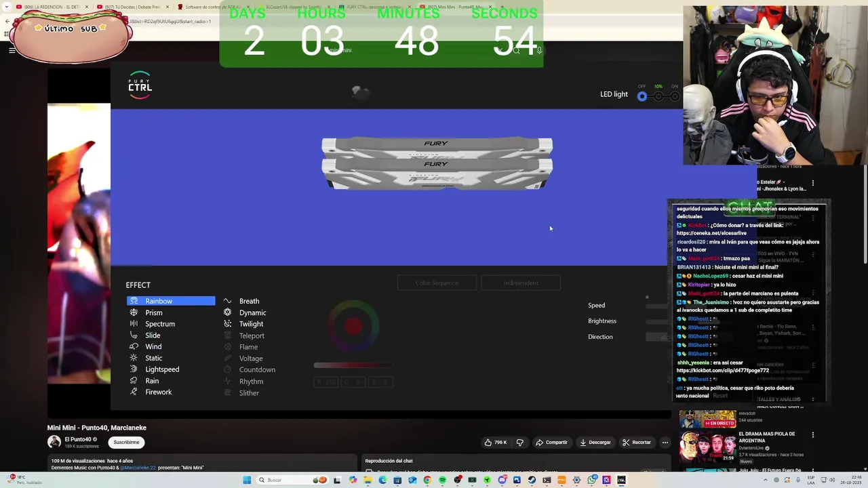868x488 pixels.
Task: Open the FURY CTRL descarga tab
Action: pos(377,7)
